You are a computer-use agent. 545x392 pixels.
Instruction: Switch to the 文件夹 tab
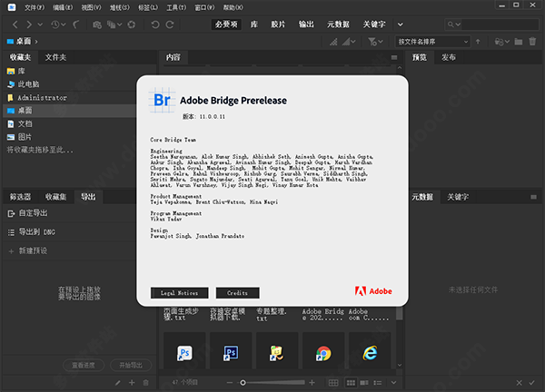coord(55,58)
